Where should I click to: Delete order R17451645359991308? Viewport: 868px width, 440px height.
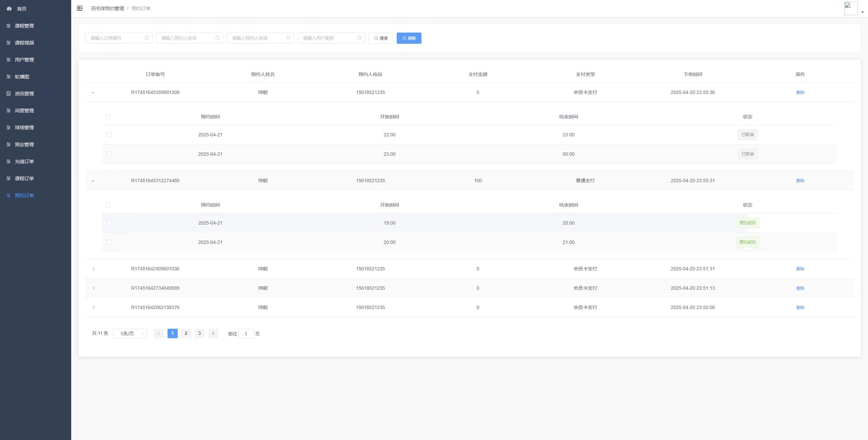(800, 92)
